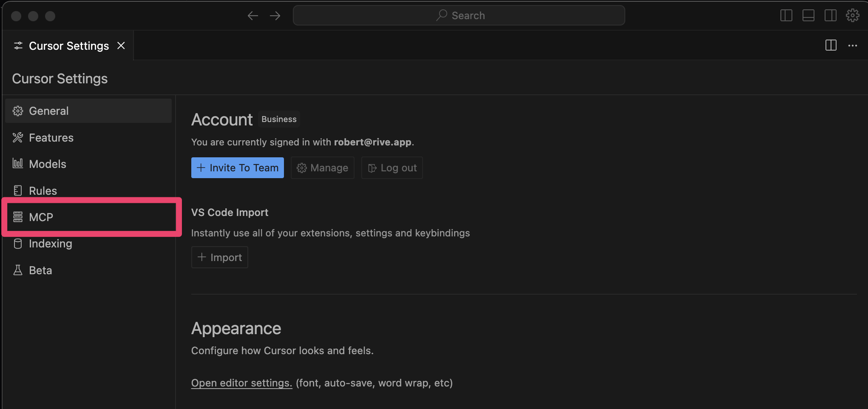
Task: Click the top Search field
Action: [459, 15]
